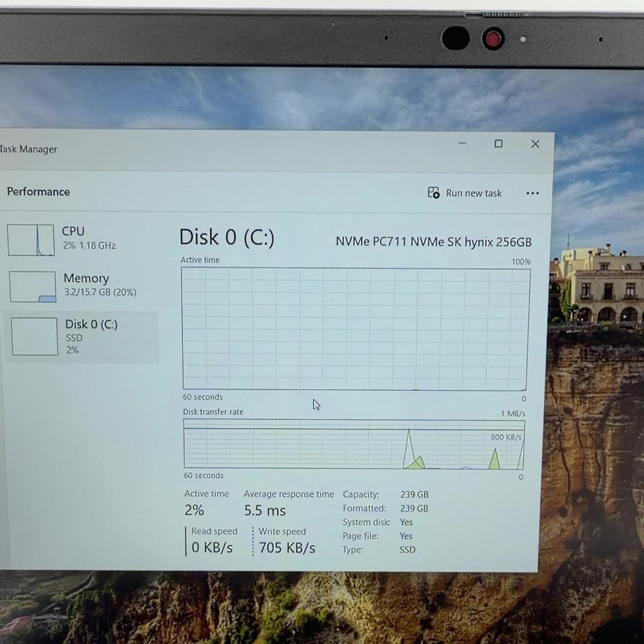
Task: Click the Active time graph area
Action: [x=356, y=328]
